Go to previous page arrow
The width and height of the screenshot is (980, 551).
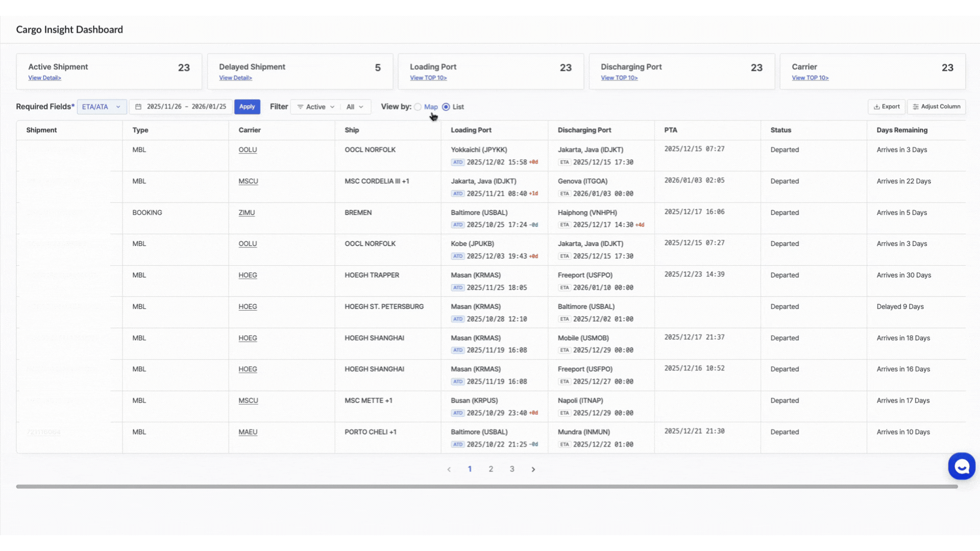pyautogui.click(x=449, y=469)
